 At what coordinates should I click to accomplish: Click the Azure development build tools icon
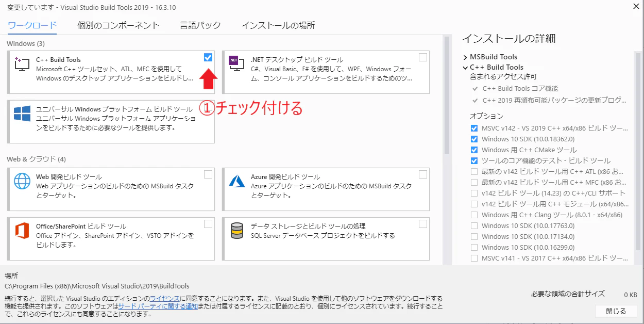click(x=237, y=181)
